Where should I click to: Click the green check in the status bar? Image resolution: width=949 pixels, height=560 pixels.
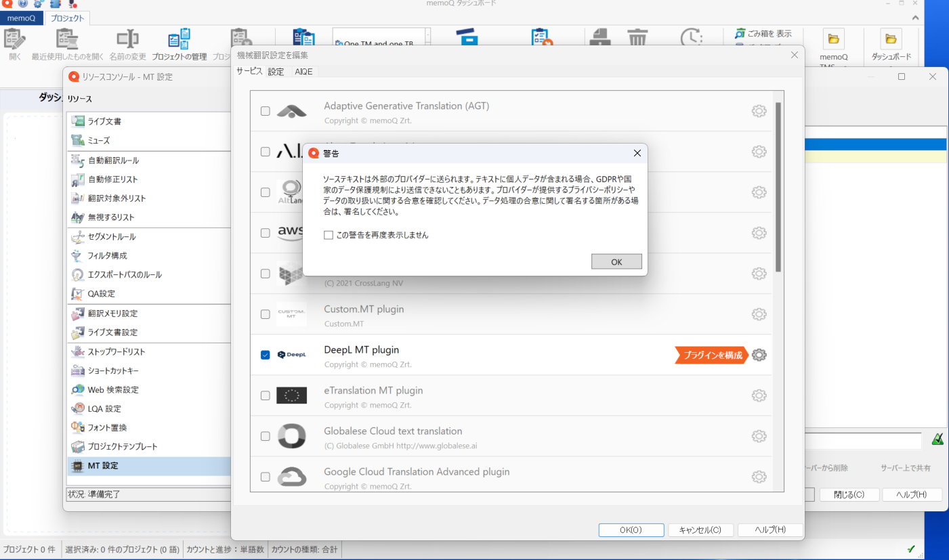911,548
